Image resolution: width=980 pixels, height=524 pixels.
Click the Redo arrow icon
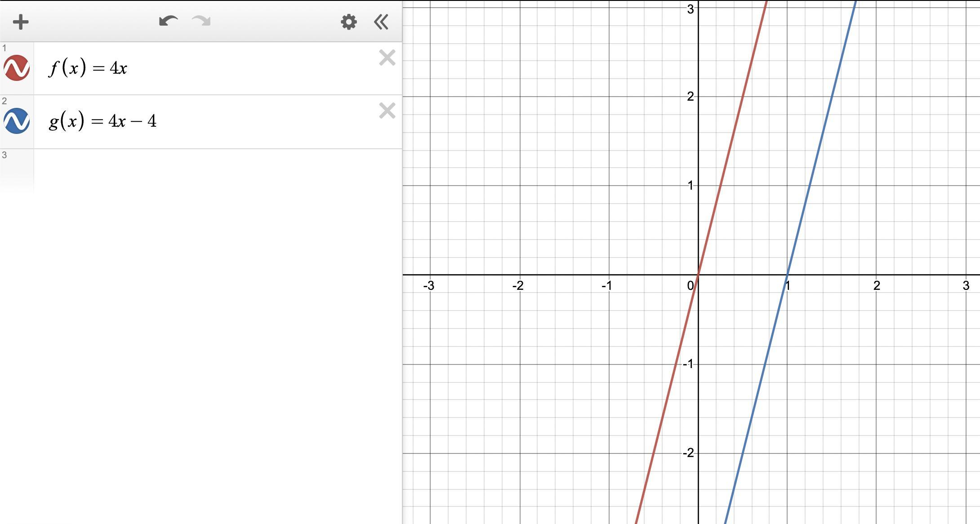click(x=201, y=21)
